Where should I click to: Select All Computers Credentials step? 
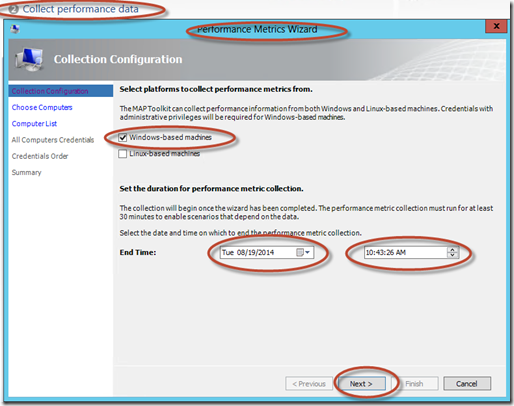coord(53,140)
